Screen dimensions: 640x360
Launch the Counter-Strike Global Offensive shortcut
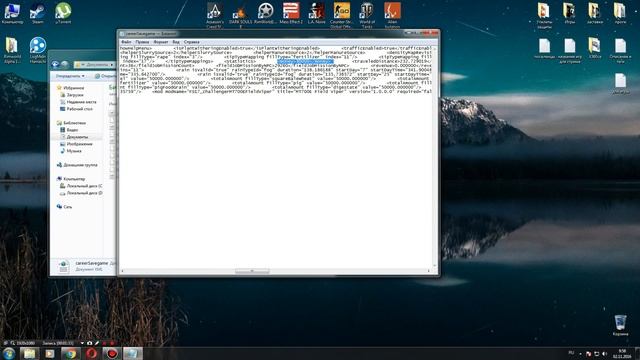tap(342, 16)
